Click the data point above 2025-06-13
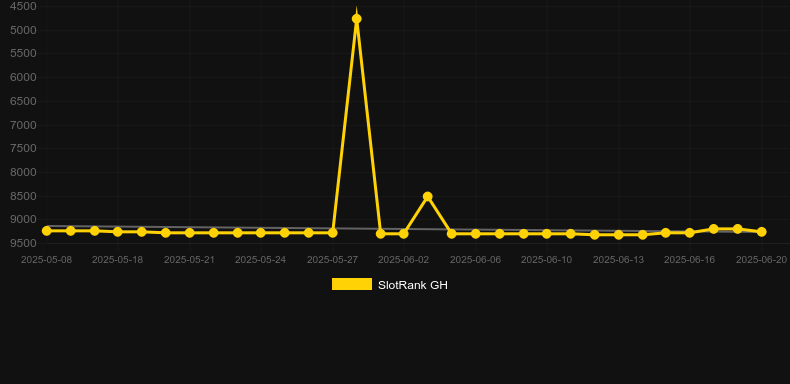 coord(619,235)
